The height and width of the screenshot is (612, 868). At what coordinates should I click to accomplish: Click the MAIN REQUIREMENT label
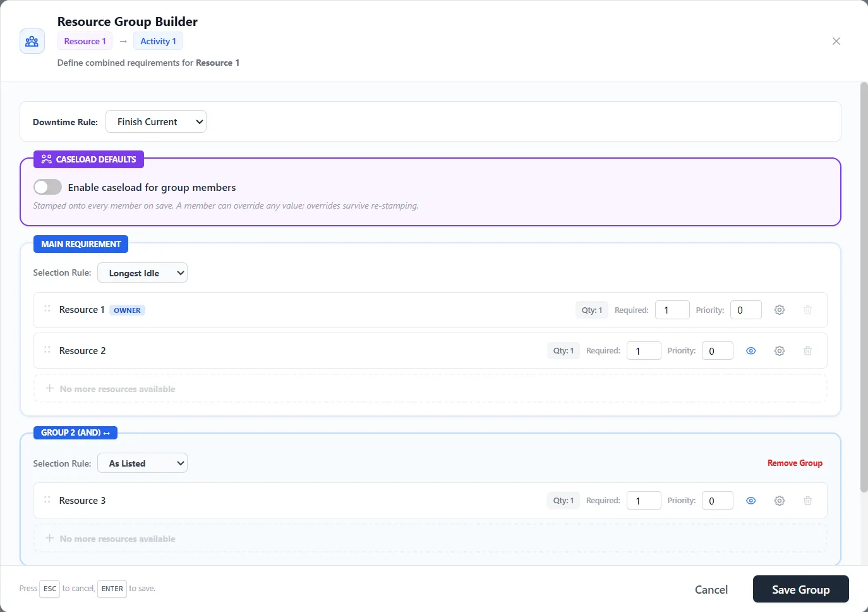pos(81,244)
